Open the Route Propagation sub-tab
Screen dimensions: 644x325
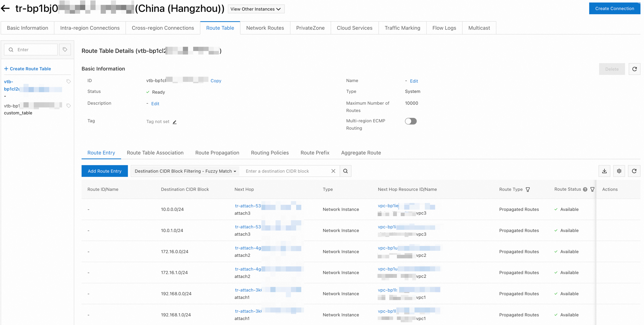217,153
